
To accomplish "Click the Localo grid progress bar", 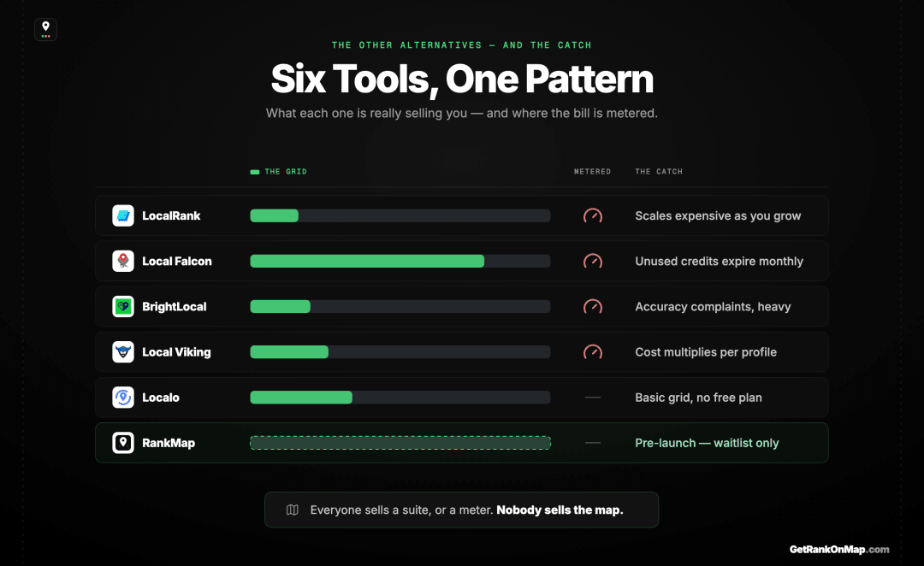I will 400,397.
